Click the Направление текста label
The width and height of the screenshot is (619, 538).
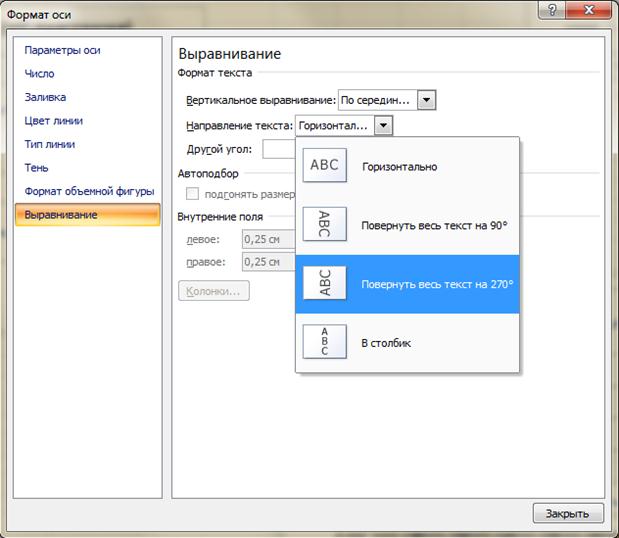tap(240, 126)
